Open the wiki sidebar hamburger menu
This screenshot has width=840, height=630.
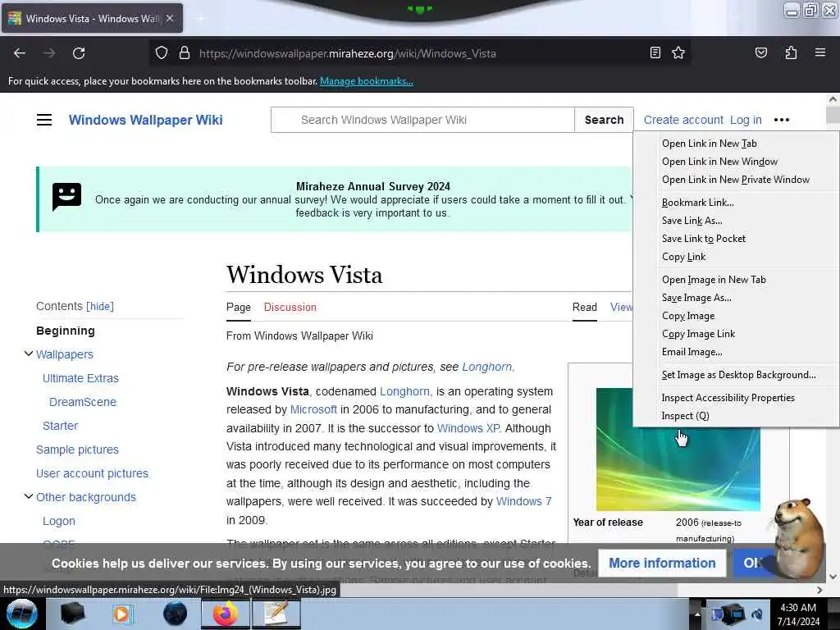(x=44, y=120)
